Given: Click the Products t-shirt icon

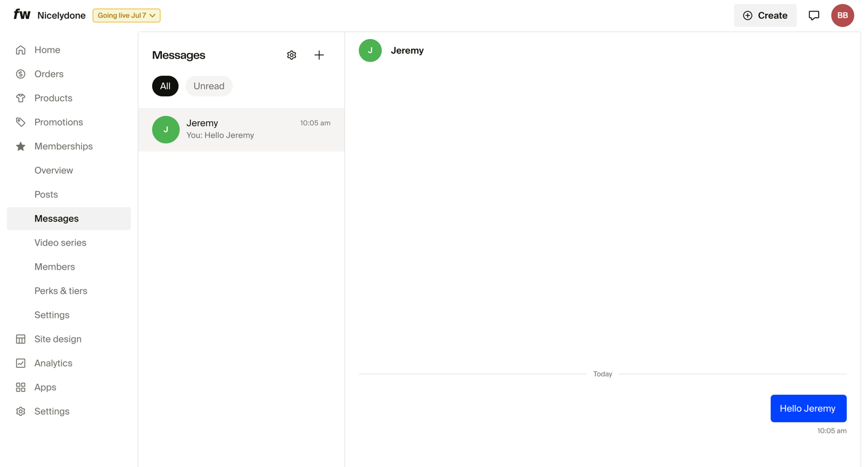Looking at the screenshot, I should coord(21,98).
